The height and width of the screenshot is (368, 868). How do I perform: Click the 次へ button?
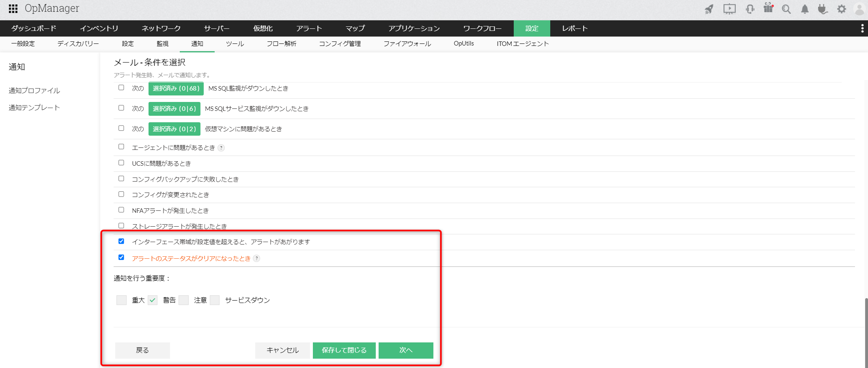tap(406, 351)
